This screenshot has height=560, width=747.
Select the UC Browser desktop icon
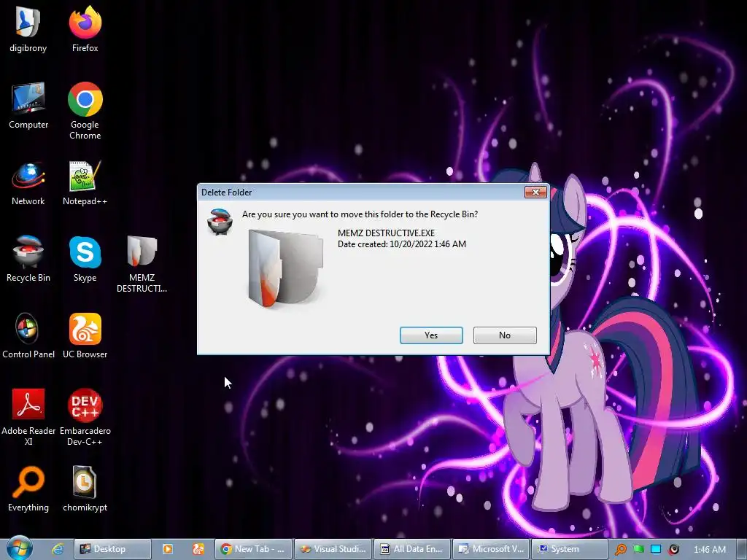coord(85,336)
